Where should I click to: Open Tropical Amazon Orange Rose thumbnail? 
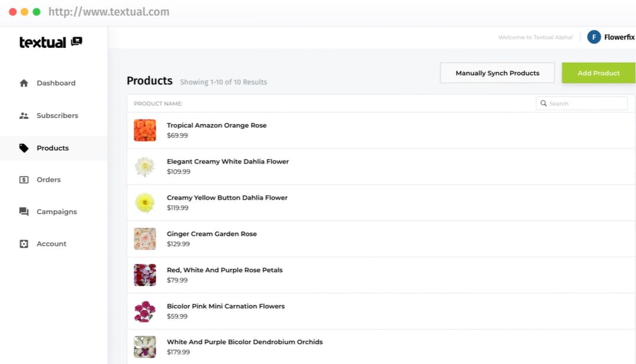click(145, 131)
